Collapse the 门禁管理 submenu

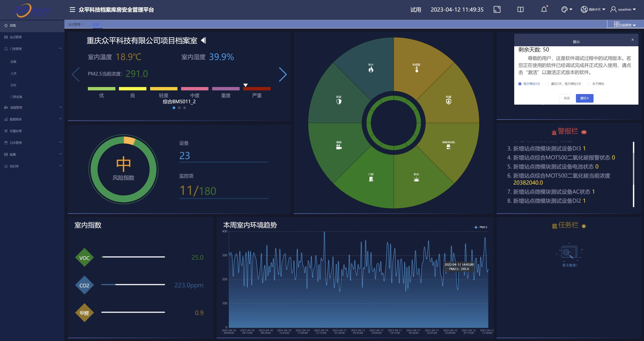pyautogui.click(x=60, y=49)
